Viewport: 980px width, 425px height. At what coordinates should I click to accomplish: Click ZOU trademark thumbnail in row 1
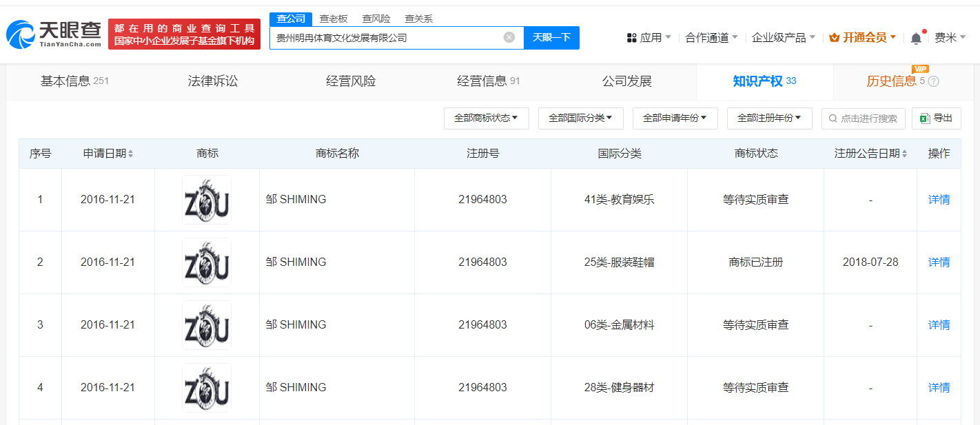(x=207, y=200)
